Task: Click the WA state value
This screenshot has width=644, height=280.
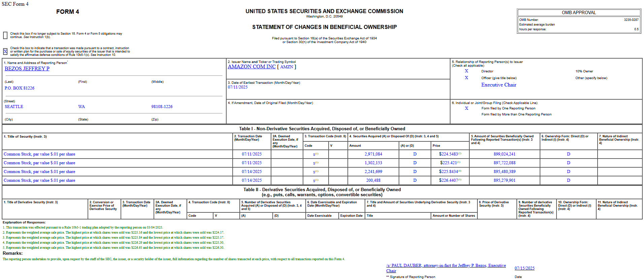Action: [81, 107]
